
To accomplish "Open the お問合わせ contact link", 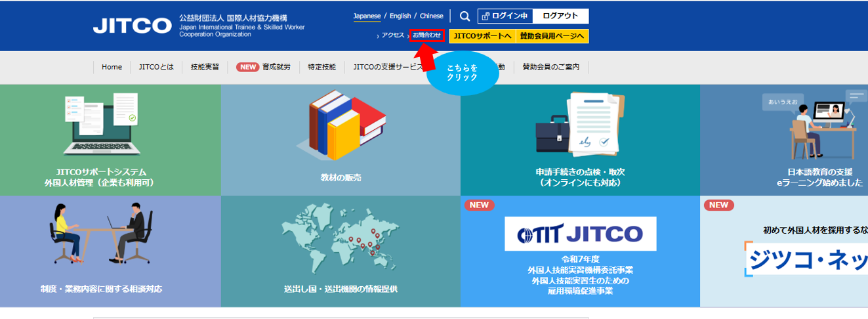I will (426, 35).
